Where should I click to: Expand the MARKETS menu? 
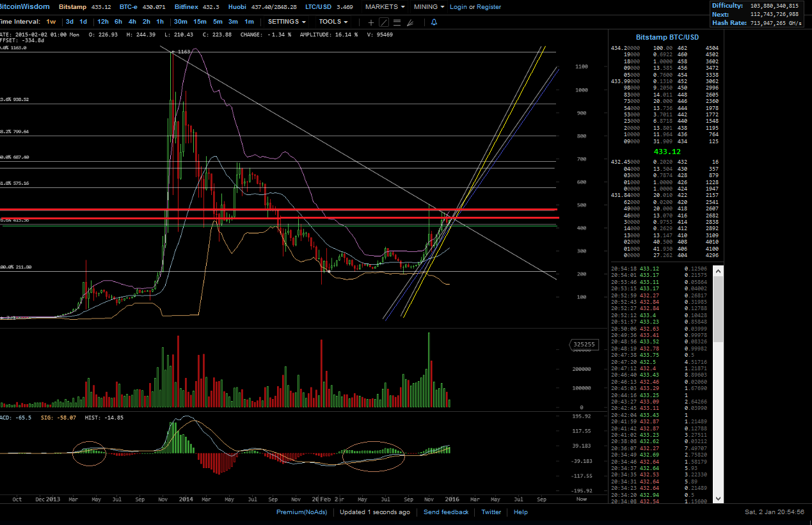coord(385,7)
